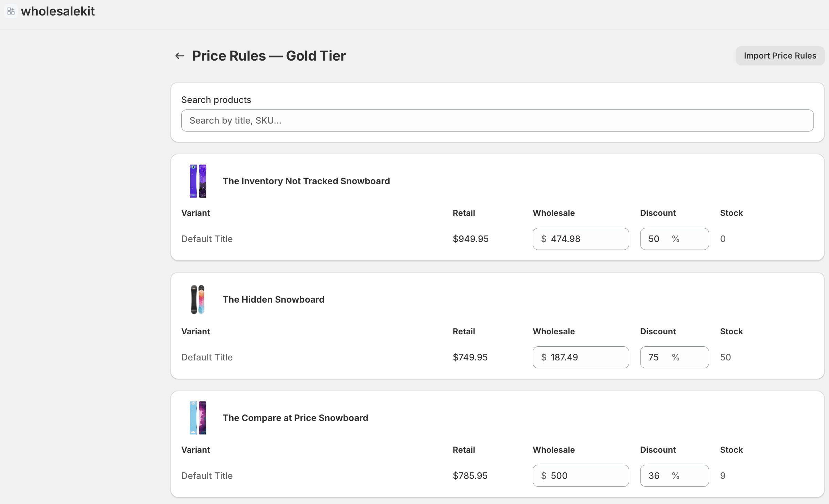Screen dimensions: 829x504
Task: Click the Import Price Rules button
Action: pos(780,56)
